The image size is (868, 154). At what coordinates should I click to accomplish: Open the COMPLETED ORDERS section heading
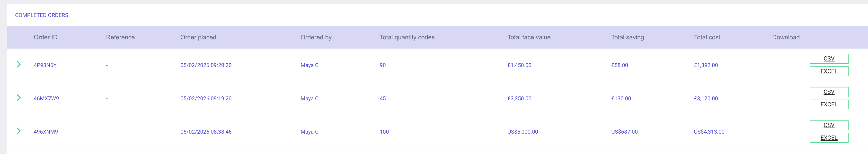41,15
